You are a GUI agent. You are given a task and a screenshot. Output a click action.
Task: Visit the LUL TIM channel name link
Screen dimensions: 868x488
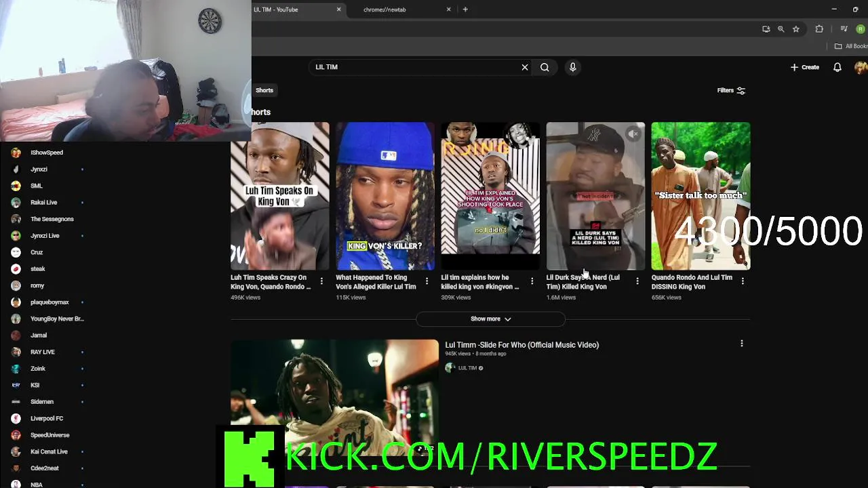467,368
